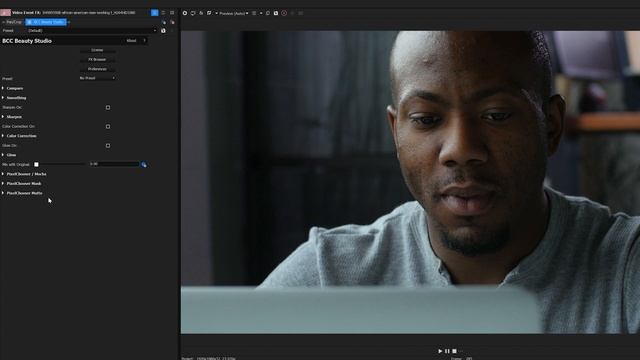Click the License button
The image size is (640, 360).
coord(97,50)
